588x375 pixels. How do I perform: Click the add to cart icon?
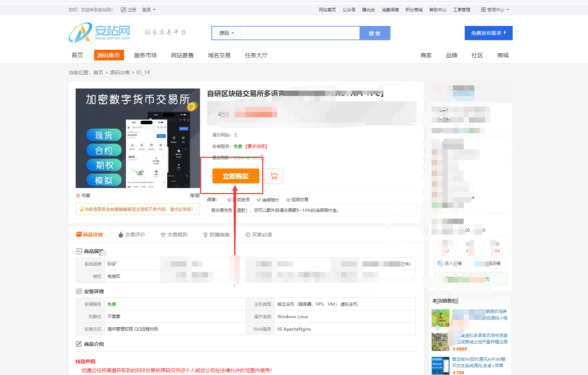274,176
